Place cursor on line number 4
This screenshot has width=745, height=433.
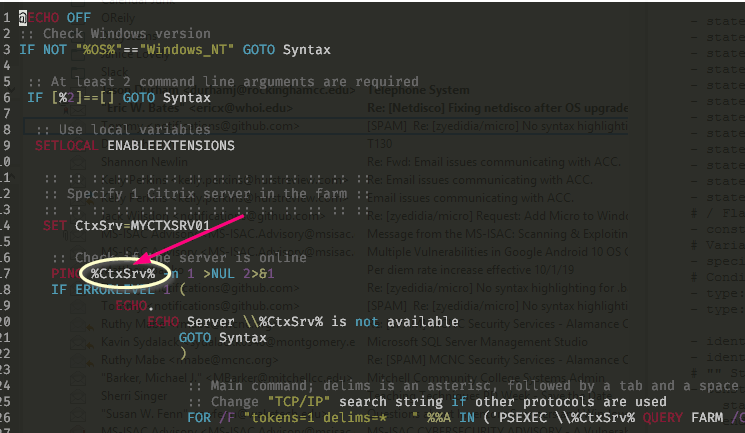pos(6,66)
